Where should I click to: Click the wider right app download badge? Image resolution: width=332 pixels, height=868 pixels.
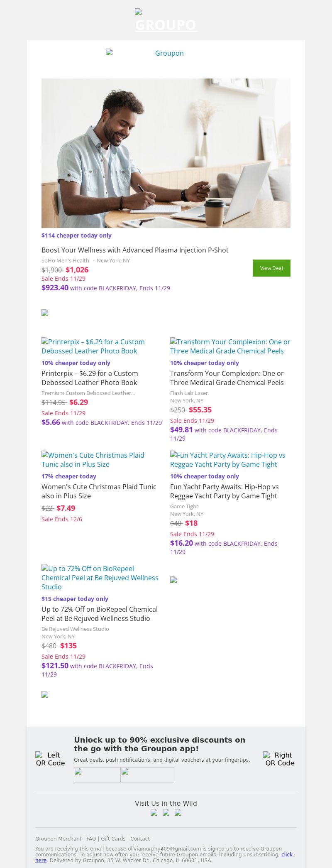coord(147,775)
